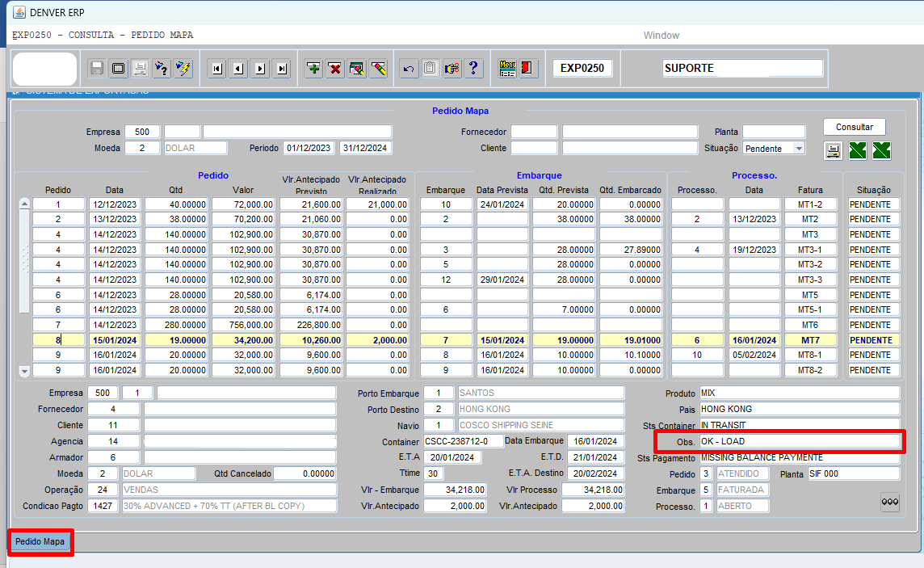The height and width of the screenshot is (568, 924).
Task: Click the Condicao Pagto 1427 field
Action: (x=103, y=506)
